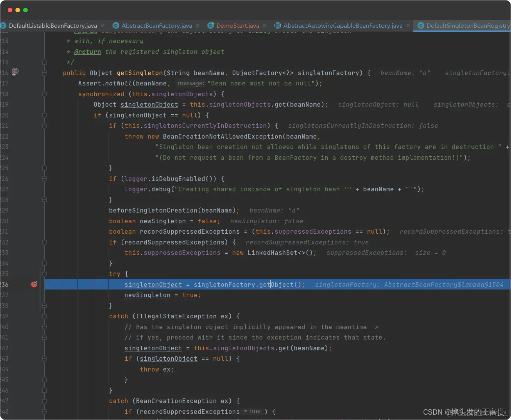Click the @return Javadoc tag
This screenshot has height=420, width=511.
87,52
